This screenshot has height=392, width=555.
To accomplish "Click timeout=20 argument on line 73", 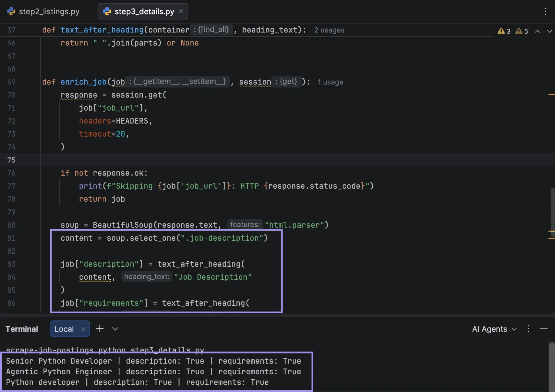I will click(102, 134).
